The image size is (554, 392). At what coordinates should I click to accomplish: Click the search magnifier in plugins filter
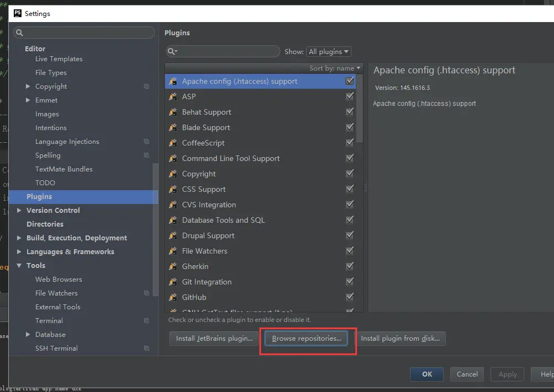coord(172,52)
